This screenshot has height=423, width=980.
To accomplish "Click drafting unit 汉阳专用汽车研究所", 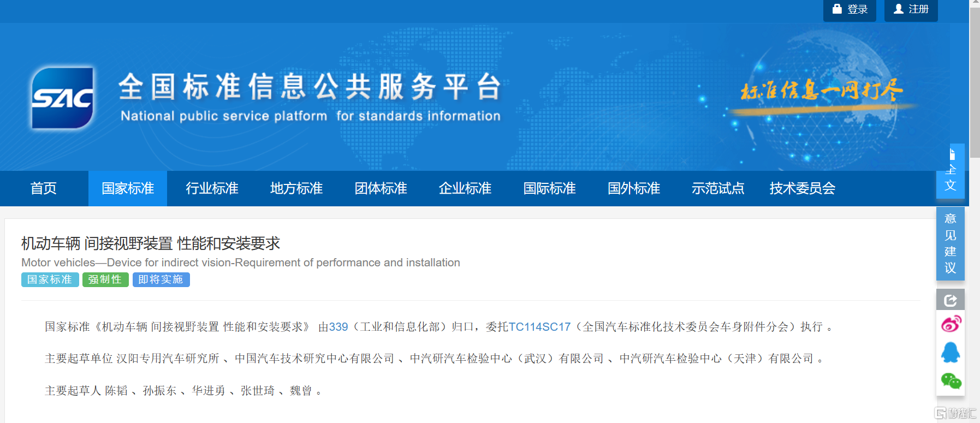I will click(x=168, y=359).
